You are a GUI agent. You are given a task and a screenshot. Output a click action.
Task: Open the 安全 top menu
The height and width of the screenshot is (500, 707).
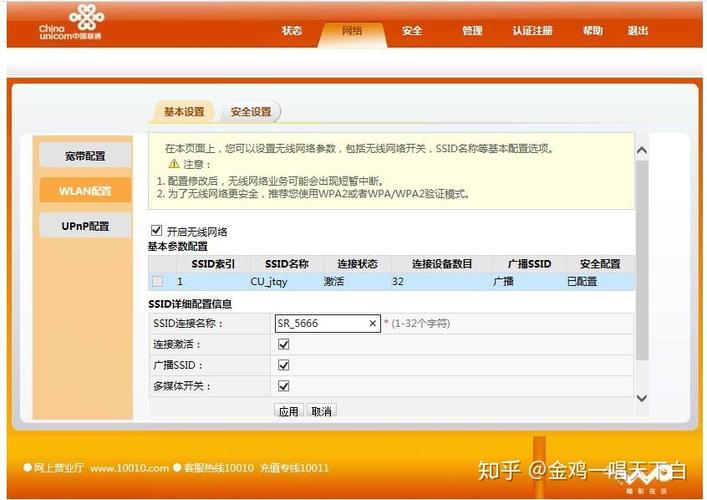(x=412, y=31)
